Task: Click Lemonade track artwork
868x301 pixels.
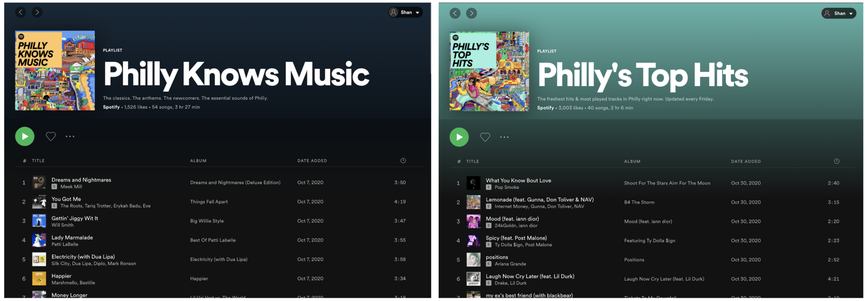Action: click(x=474, y=202)
